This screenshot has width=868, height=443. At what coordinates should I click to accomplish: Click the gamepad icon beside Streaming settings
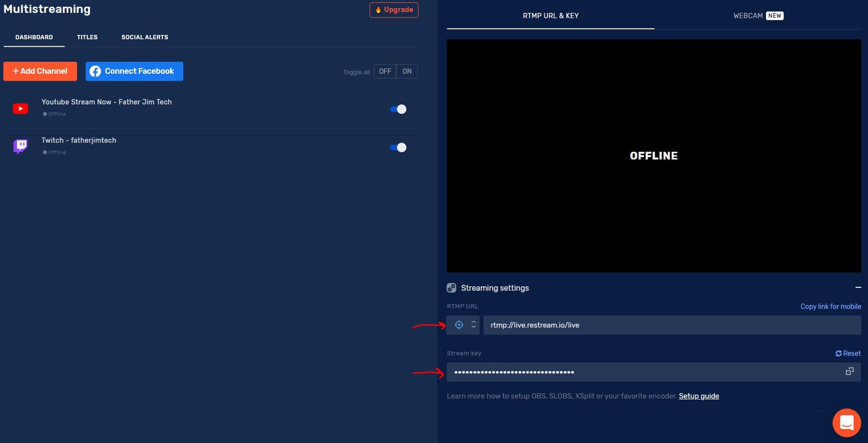point(451,288)
